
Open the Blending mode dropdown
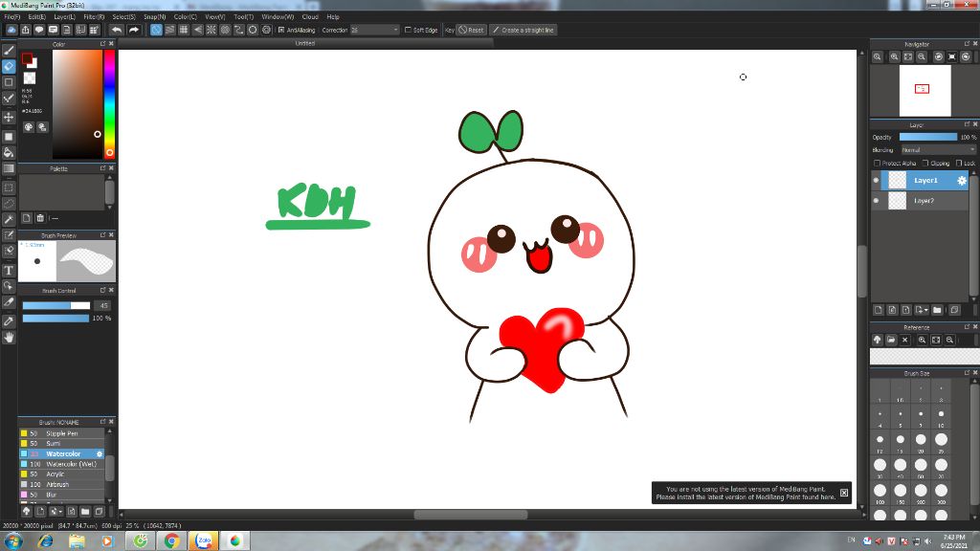coord(938,150)
